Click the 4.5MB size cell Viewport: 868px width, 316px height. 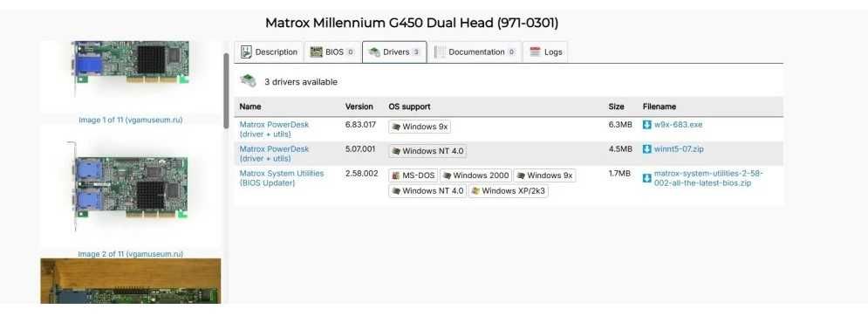click(620, 149)
